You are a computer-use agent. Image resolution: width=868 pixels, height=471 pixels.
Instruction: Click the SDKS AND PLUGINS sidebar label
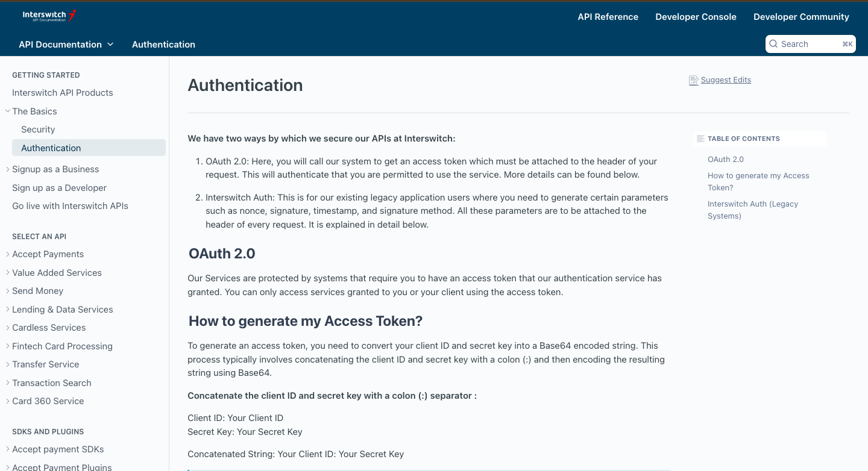(48, 432)
